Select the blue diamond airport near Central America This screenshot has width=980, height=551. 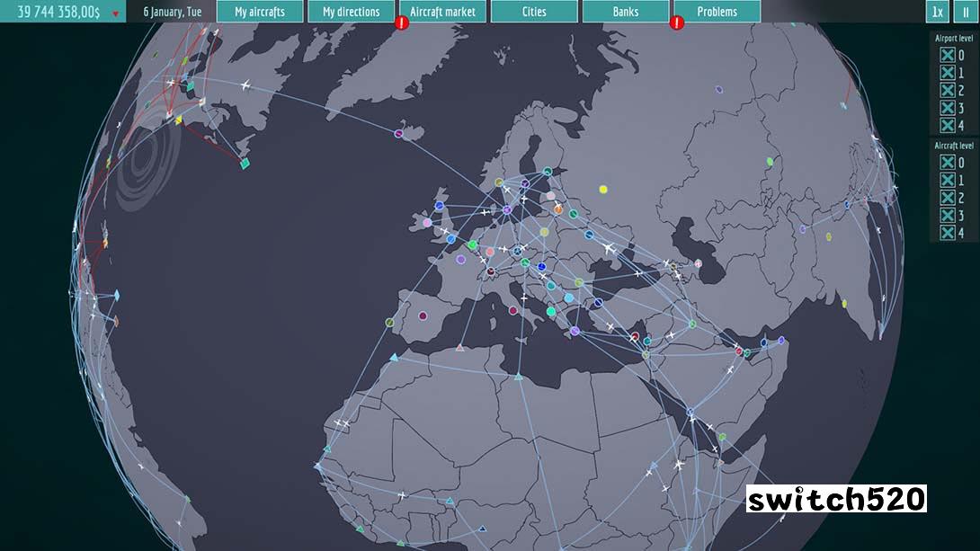click(x=116, y=295)
